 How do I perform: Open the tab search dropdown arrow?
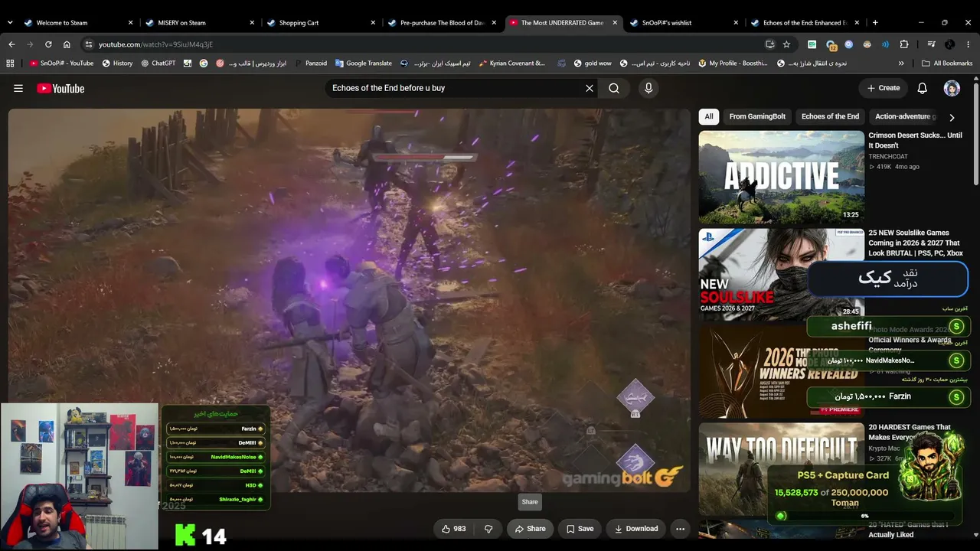click(10, 23)
